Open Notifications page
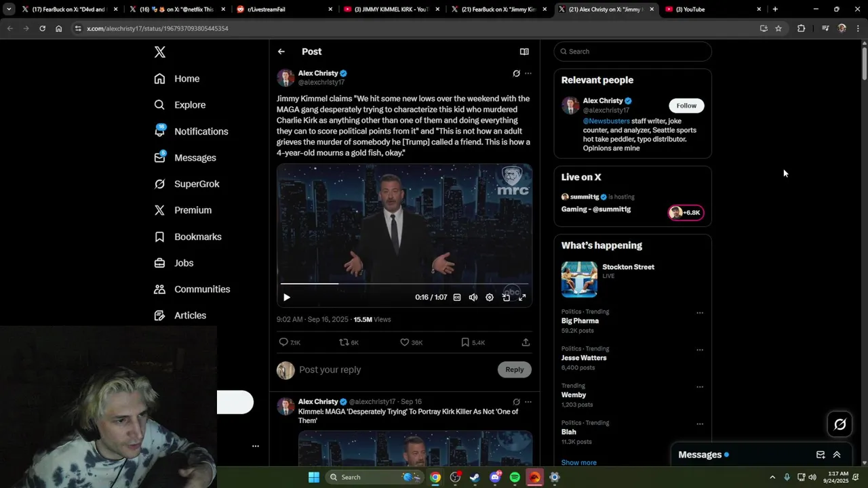Image resolution: width=868 pixels, height=488 pixels. (191, 131)
